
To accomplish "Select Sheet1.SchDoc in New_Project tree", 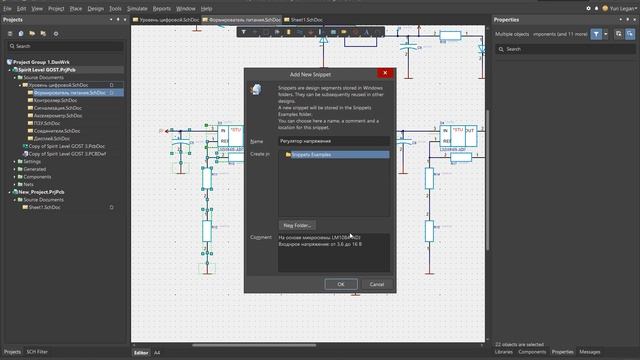I will [44, 207].
